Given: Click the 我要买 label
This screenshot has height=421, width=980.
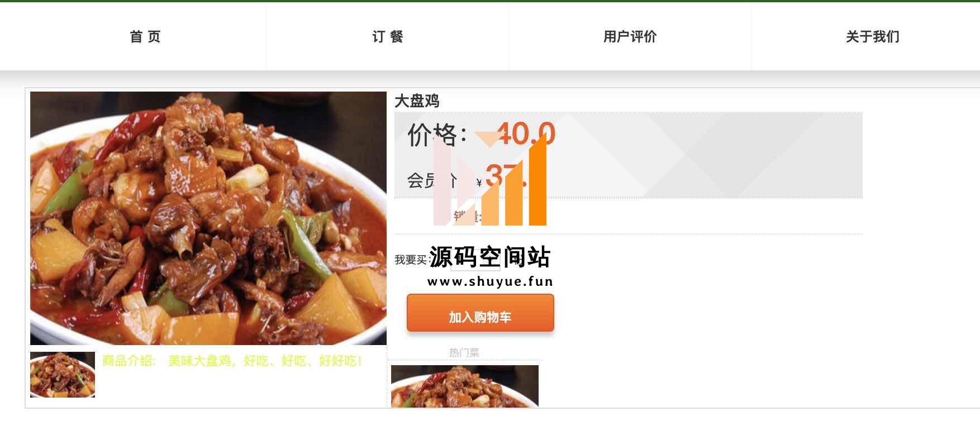Looking at the screenshot, I should [411, 260].
